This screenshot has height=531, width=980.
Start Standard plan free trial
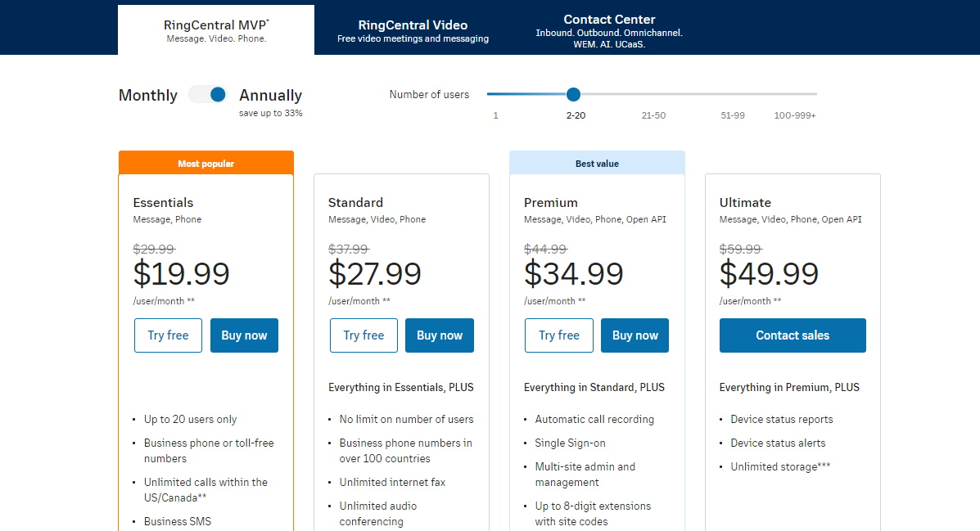click(x=364, y=335)
